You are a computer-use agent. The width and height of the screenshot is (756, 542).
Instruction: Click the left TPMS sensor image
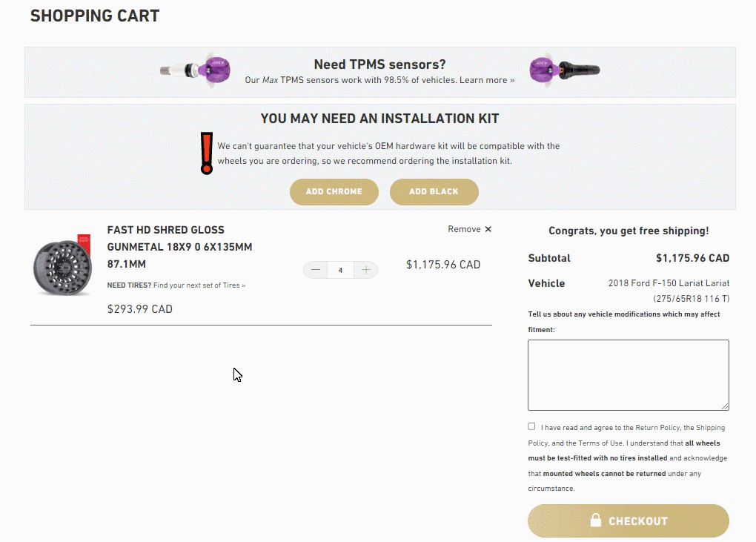tap(196, 71)
